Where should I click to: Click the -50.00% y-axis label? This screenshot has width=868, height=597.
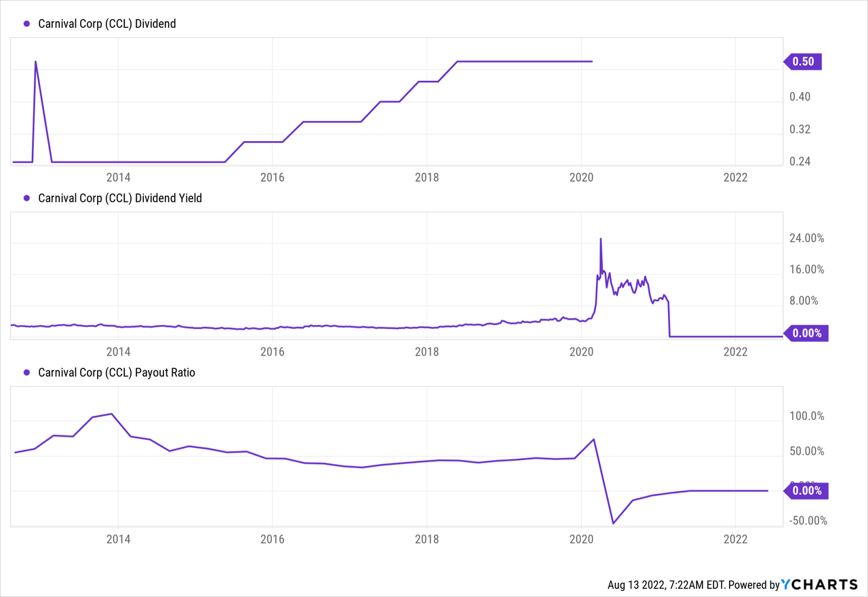(x=806, y=521)
